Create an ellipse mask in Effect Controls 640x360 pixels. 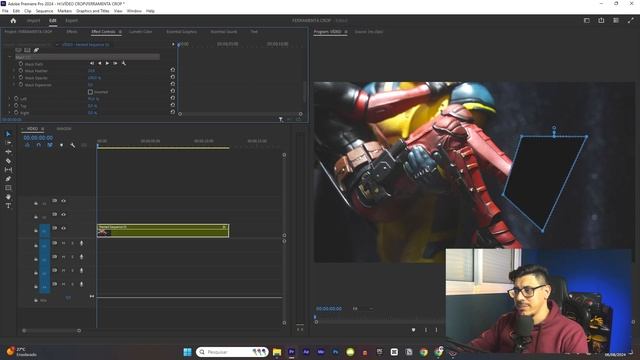[x=18, y=50]
